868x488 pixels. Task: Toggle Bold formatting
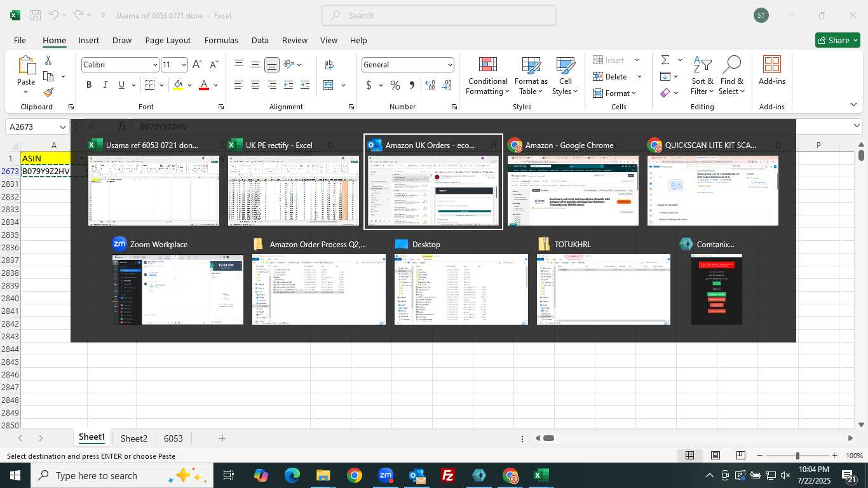(89, 85)
